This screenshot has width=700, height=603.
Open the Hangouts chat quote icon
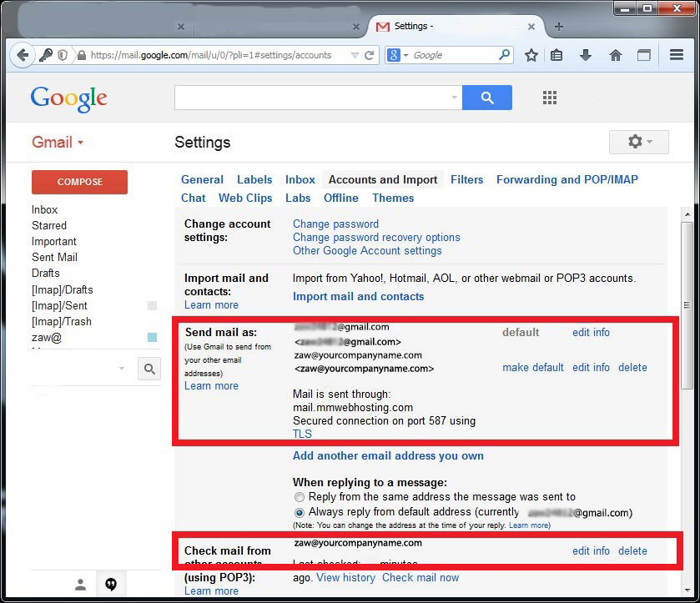pyautogui.click(x=111, y=584)
